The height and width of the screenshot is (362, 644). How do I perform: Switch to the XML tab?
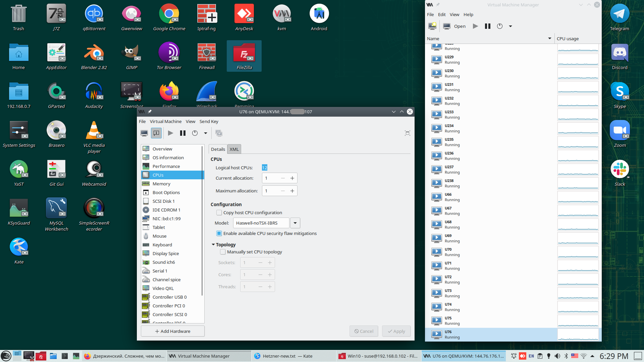(x=234, y=149)
